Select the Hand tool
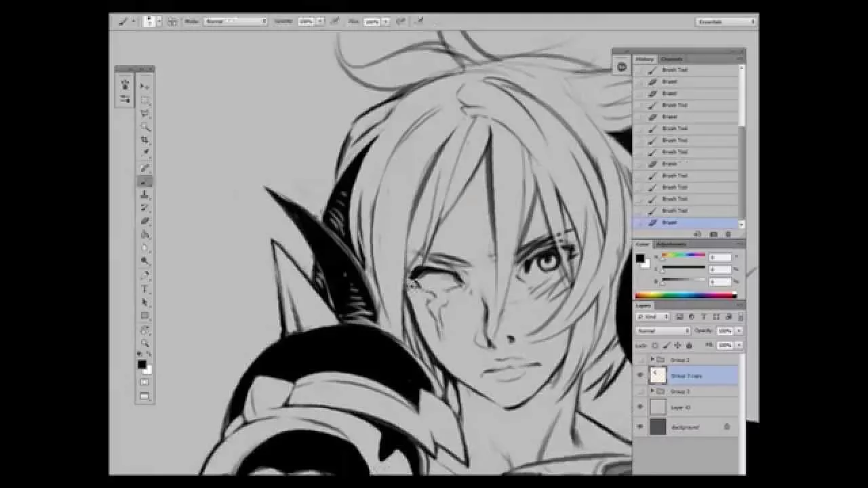This screenshot has width=868, height=488. (x=144, y=329)
